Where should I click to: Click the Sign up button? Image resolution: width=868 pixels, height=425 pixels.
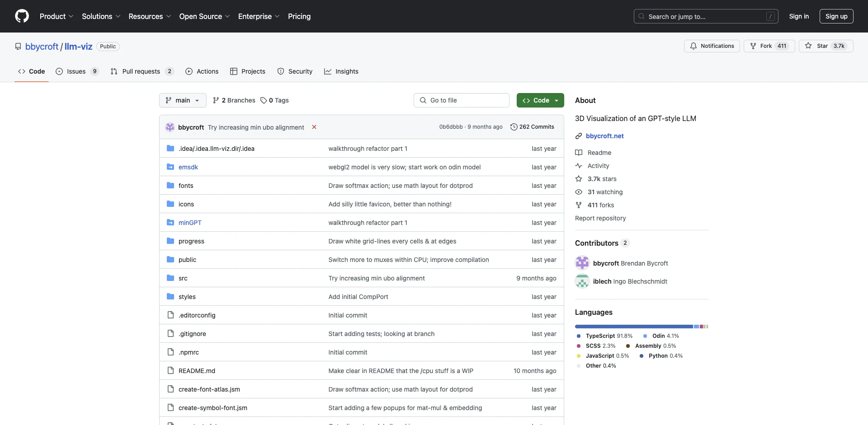coord(836,16)
